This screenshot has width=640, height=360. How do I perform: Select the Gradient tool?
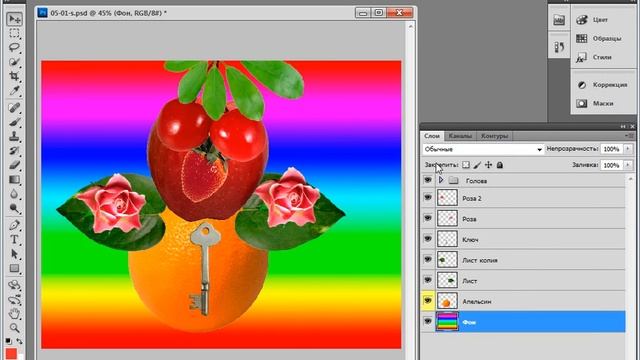(x=14, y=180)
